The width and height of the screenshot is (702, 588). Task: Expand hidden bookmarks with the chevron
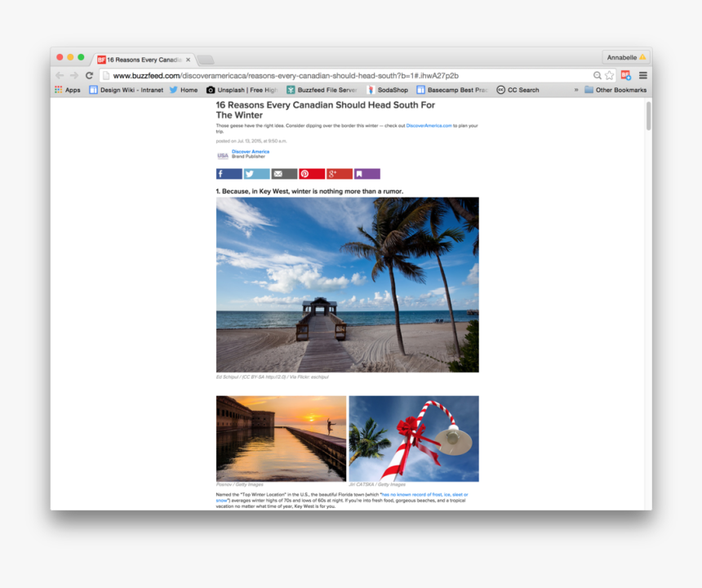tap(576, 90)
